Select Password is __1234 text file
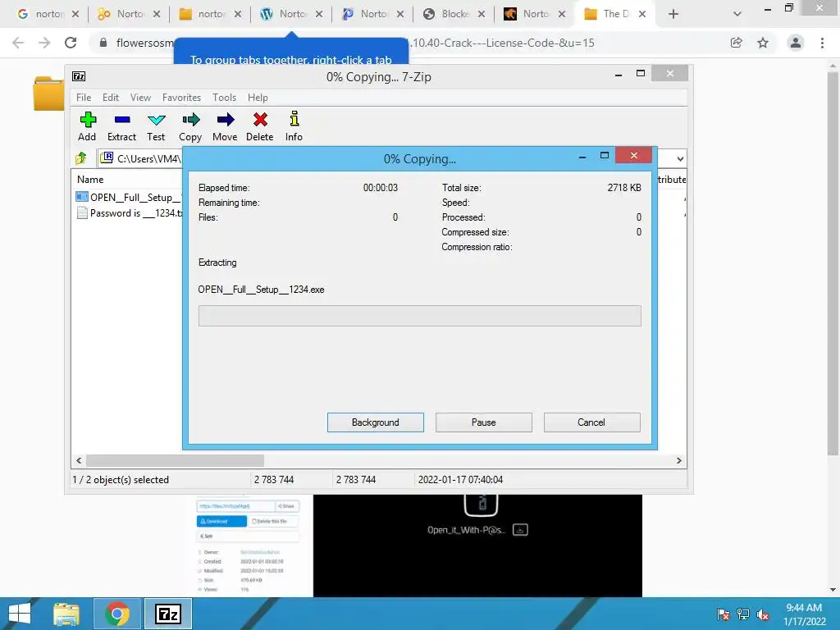Image resolution: width=840 pixels, height=630 pixels. pos(129,213)
